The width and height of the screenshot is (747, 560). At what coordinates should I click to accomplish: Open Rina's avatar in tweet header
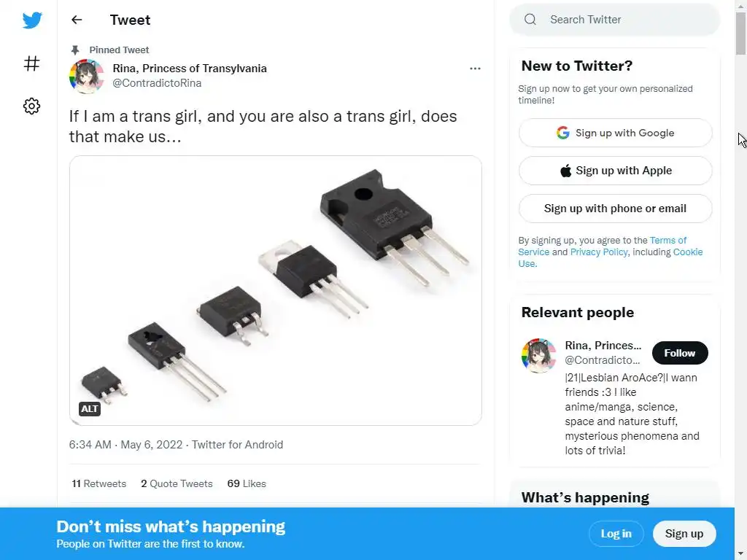86,77
